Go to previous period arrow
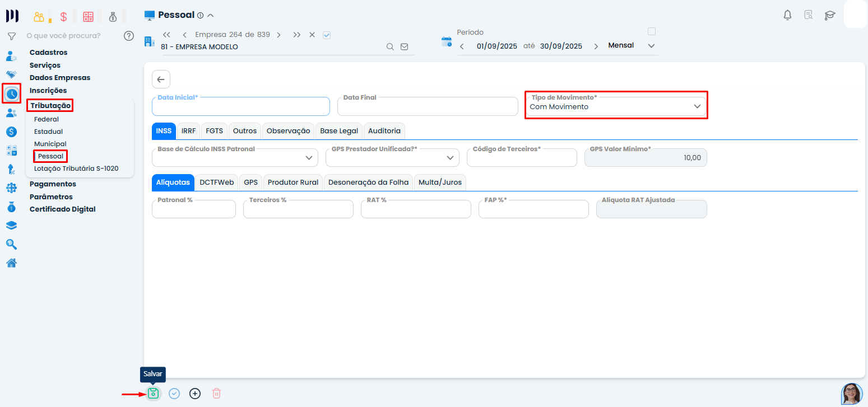 pos(462,46)
